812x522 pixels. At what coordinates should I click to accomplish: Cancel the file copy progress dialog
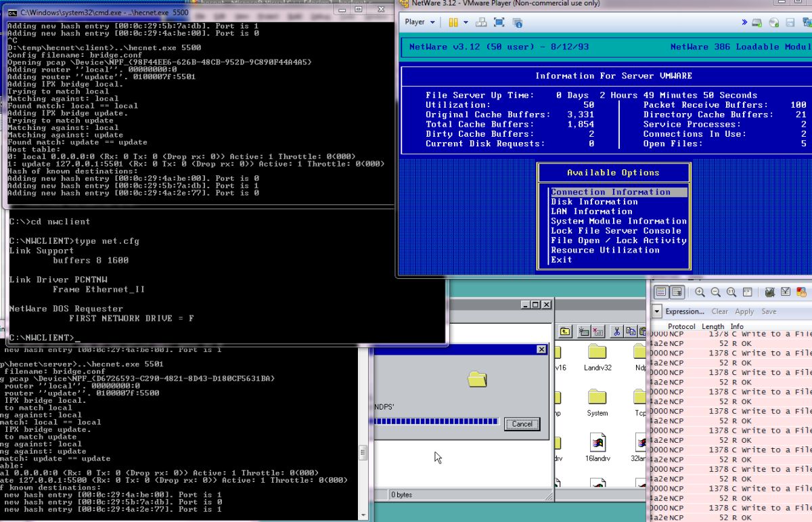(x=522, y=424)
